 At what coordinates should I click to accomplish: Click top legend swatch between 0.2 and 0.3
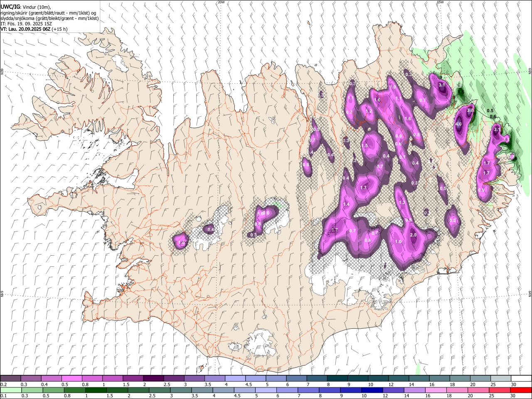[10, 378]
